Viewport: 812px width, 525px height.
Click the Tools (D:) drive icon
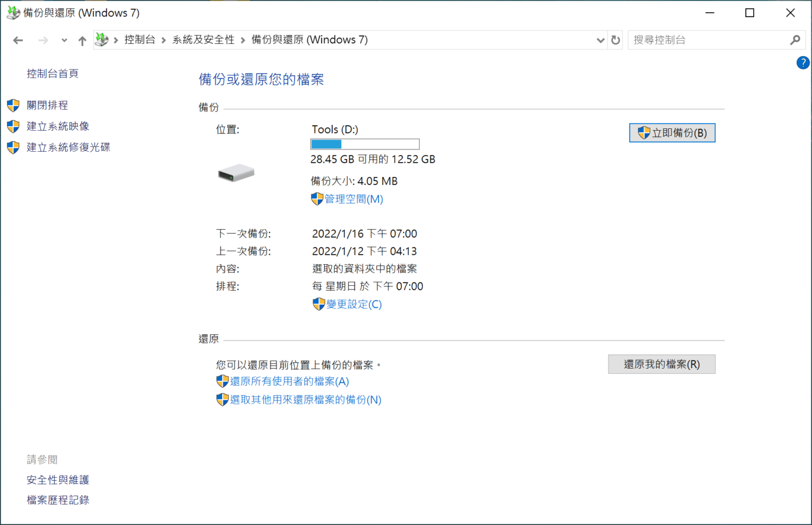[236, 173]
